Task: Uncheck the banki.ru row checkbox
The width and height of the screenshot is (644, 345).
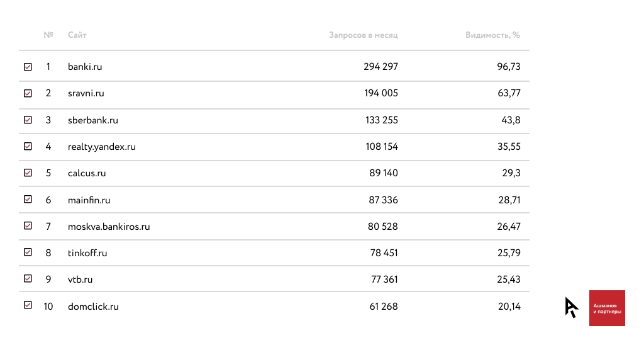Action: (x=28, y=67)
